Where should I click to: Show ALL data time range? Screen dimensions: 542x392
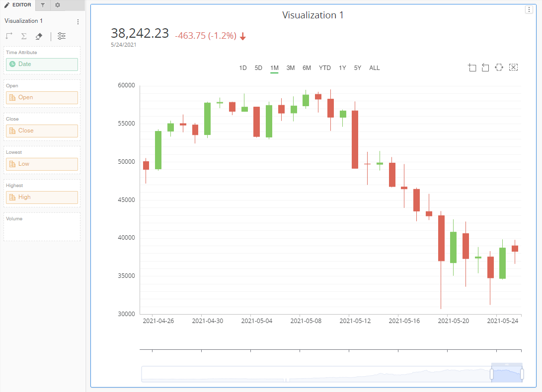coord(375,68)
